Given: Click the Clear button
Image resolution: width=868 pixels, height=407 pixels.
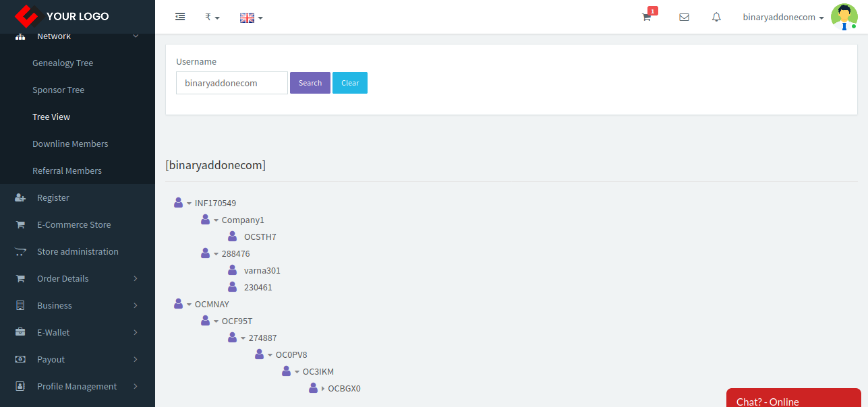Looking at the screenshot, I should pyautogui.click(x=349, y=82).
